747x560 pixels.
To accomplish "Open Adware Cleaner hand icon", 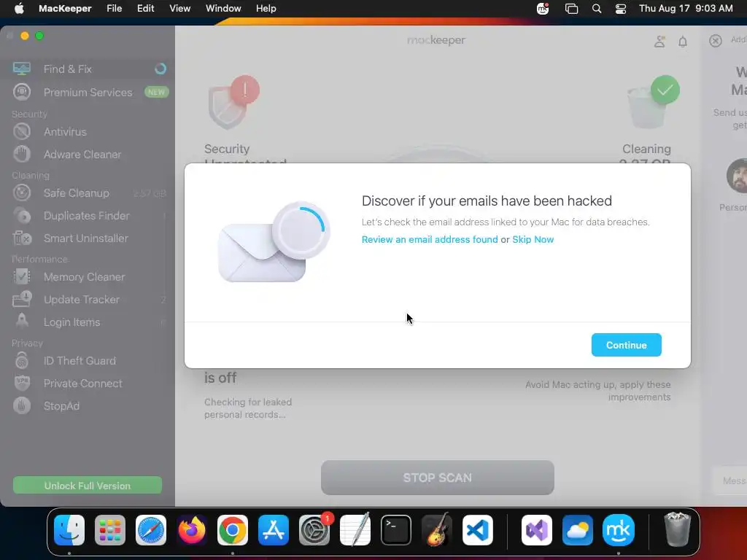I will 21,154.
